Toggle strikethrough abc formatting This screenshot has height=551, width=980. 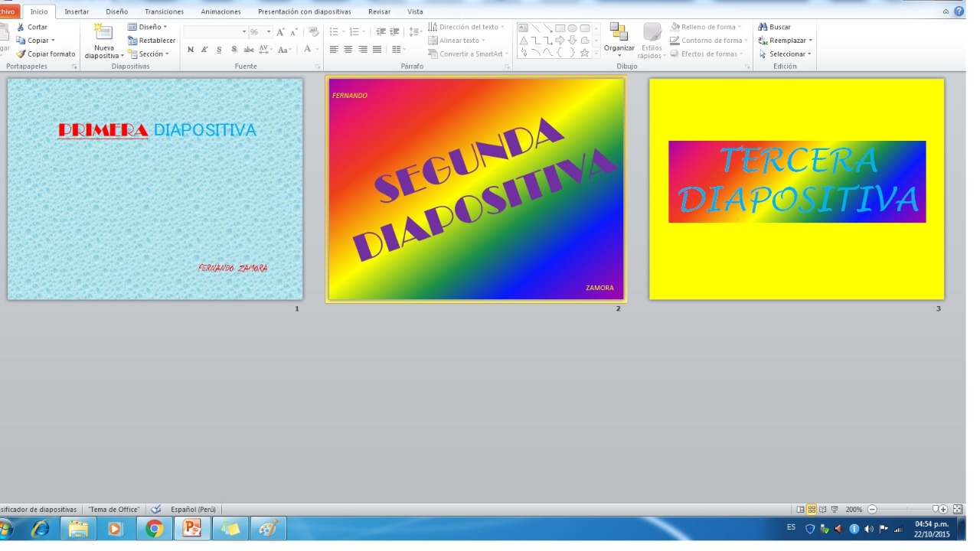tap(249, 50)
